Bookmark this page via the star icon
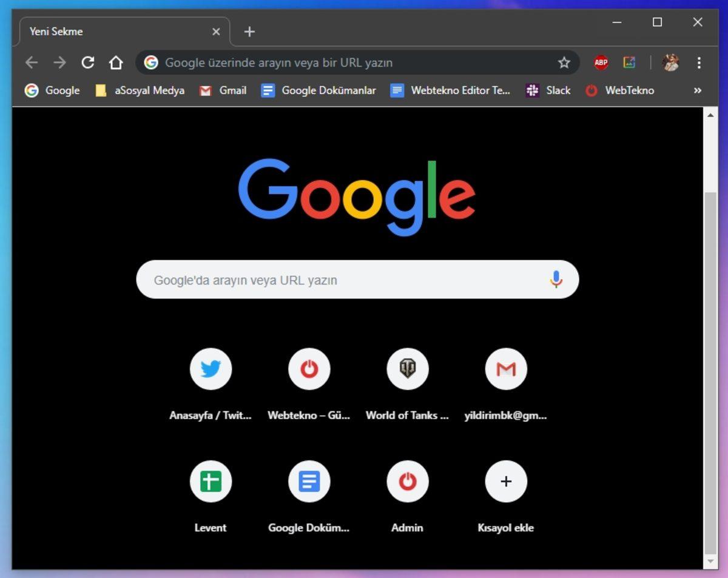Screen dimensions: 728x578 point(564,62)
